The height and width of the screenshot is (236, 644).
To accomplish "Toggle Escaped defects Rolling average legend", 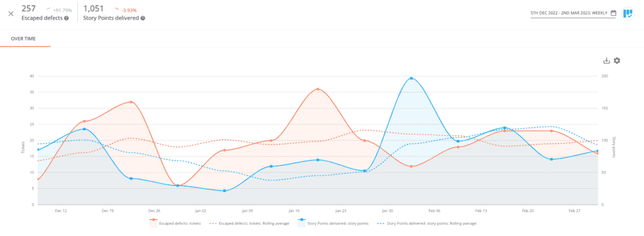I will 249,223.
